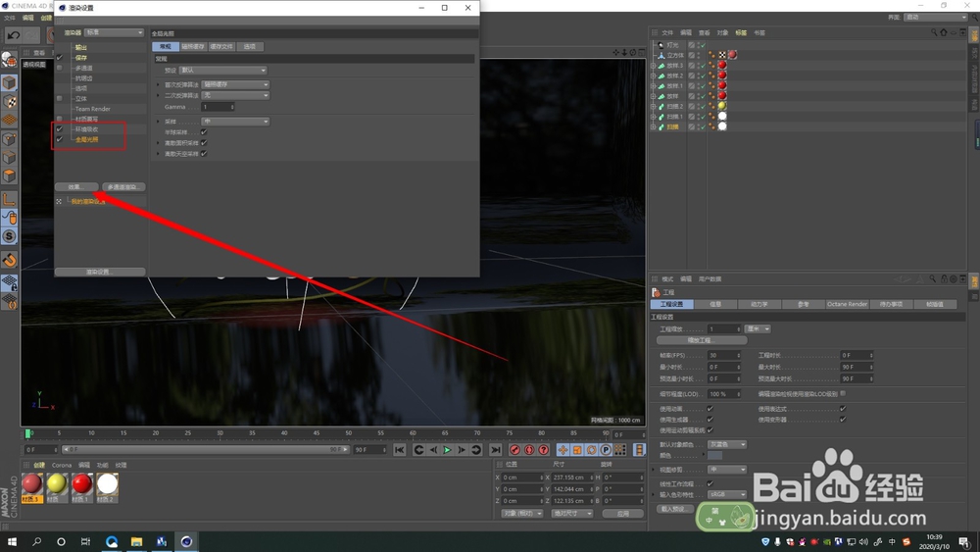Toggle the 离散天空采样 checkbox

[x=204, y=153]
